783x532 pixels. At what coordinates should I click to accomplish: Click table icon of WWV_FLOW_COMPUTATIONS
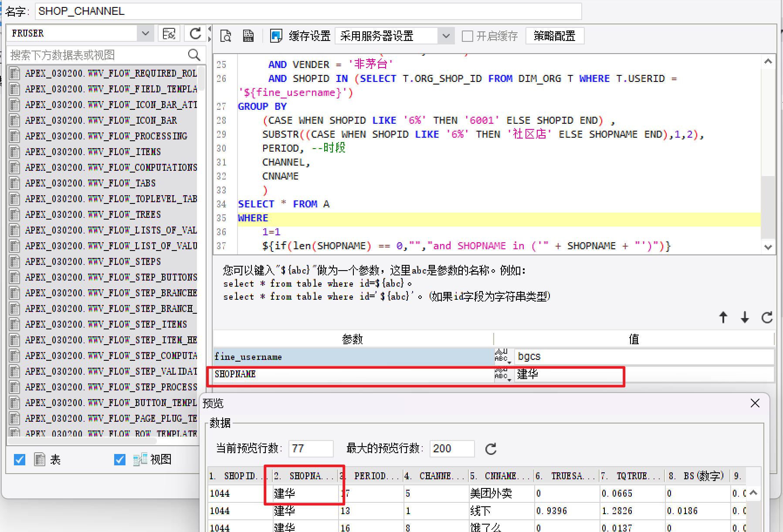pos(15,167)
